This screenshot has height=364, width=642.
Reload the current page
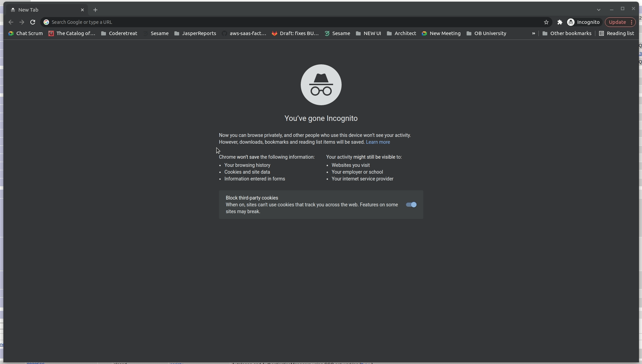pyautogui.click(x=33, y=22)
